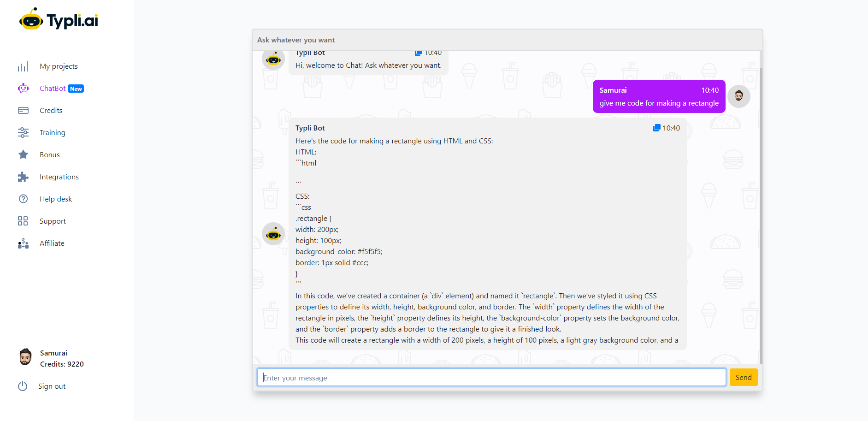868x421 pixels.
Task: Copy the welcome message from Typli Bot
Action: 419,52
